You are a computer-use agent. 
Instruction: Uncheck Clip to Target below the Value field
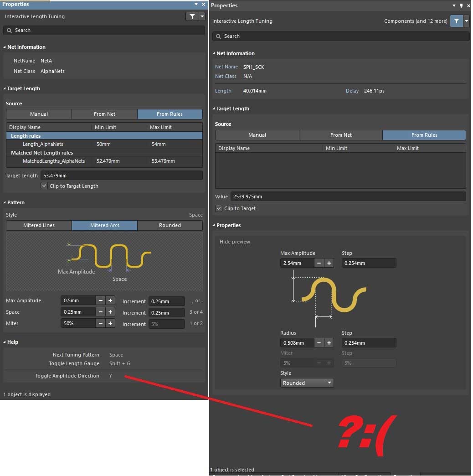(x=219, y=208)
